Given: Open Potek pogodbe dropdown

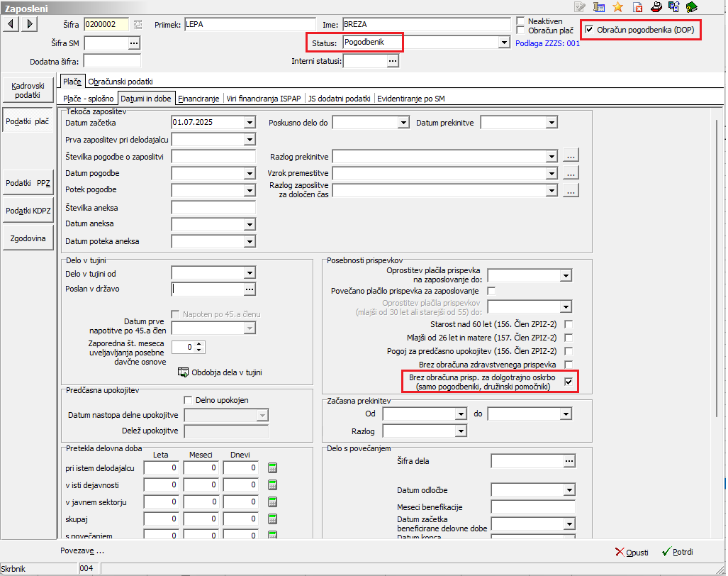Looking at the screenshot, I should tap(250, 190).
